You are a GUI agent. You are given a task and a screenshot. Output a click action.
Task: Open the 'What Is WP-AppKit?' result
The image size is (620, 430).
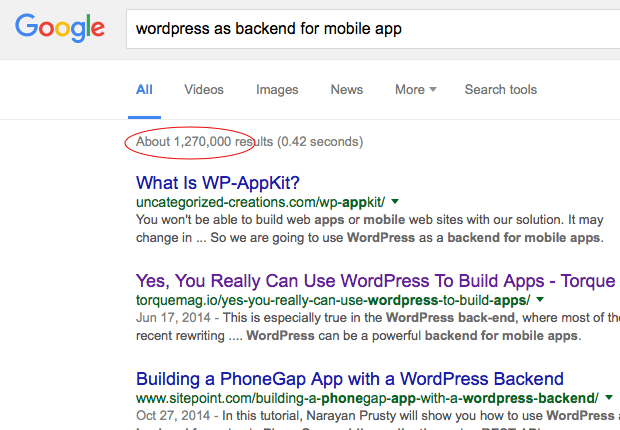[x=217, y=183]
